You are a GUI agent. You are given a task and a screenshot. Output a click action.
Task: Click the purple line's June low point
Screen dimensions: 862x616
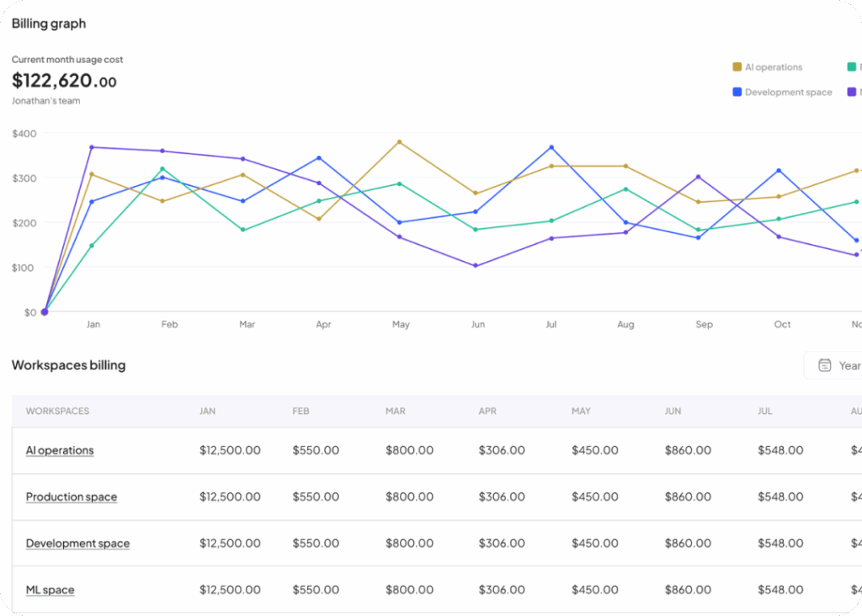476,266
